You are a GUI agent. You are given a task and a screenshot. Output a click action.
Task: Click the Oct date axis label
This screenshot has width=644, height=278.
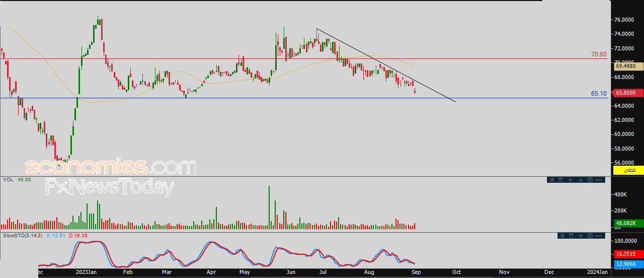coord(456,272)
